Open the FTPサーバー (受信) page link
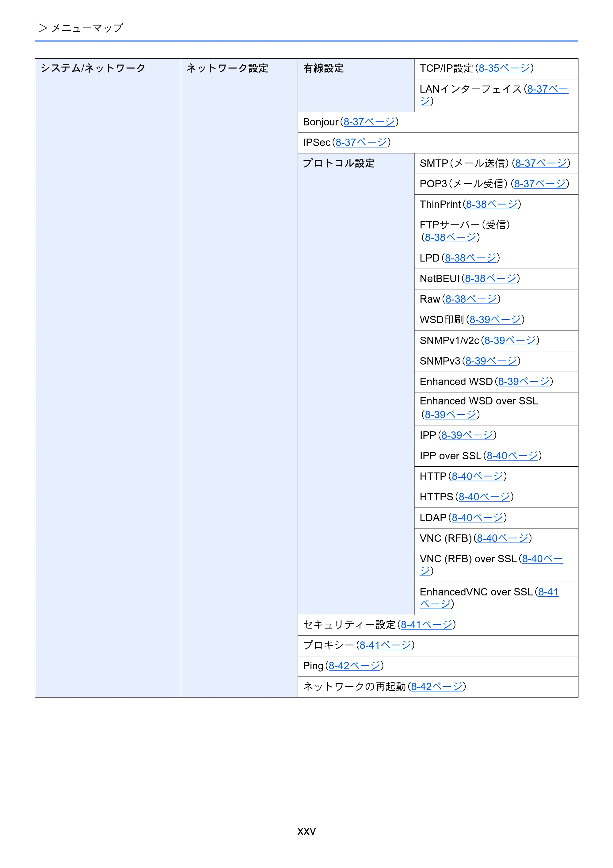The width and height of the screenshot is (613, 868). (x=451, y=237)
